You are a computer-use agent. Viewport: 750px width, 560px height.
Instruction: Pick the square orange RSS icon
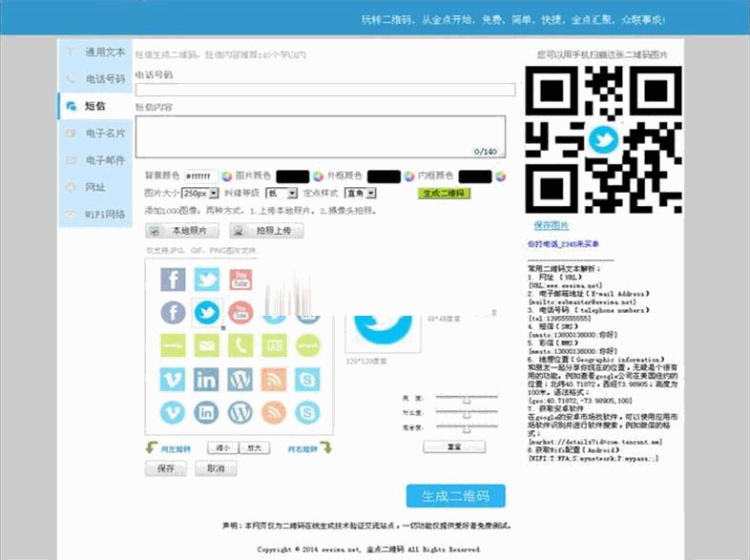coord(274,380)
